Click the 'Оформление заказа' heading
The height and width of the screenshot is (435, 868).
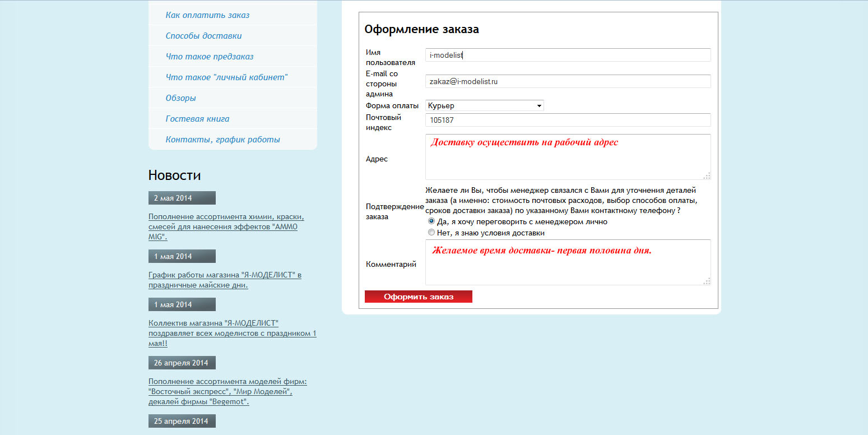point(421,29)
